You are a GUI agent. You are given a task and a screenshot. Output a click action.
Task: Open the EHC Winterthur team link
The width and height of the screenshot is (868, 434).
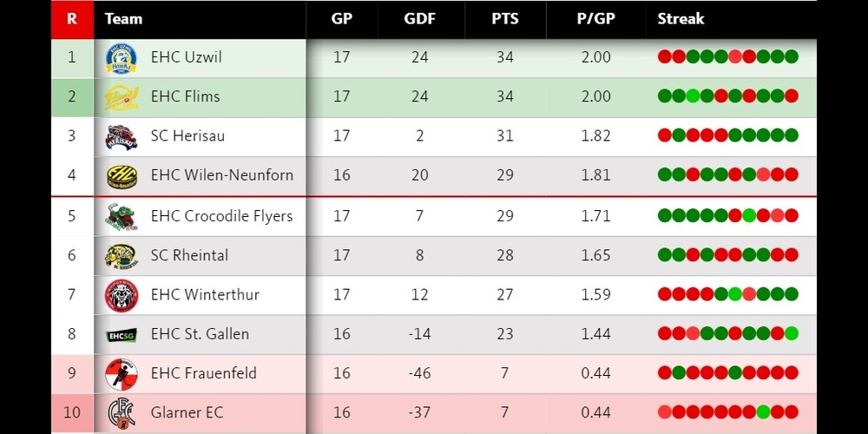pyautogui.click(x=205, y=295)
